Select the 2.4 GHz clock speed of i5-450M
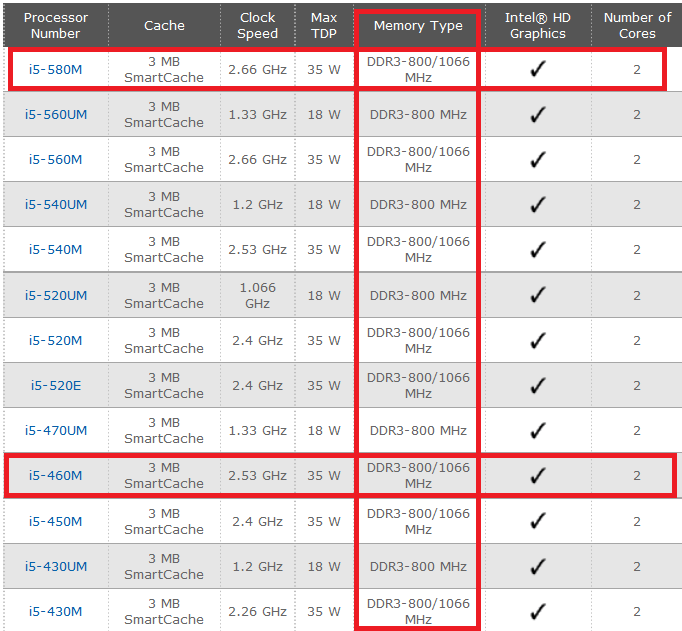 [x=257, y=521]
